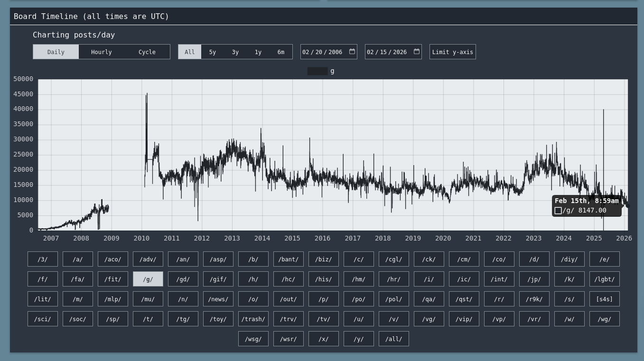Set time range to 5y

click(x=213, y=52)
